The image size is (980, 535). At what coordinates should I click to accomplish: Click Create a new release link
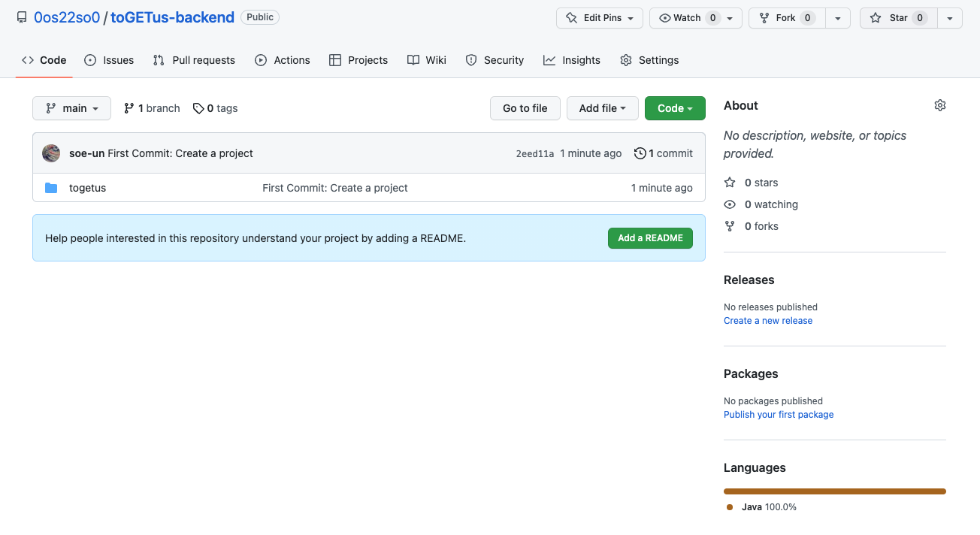point(768,321)
